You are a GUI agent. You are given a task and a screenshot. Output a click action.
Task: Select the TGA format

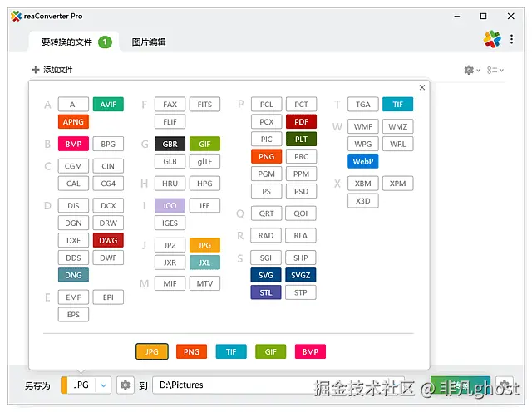tap(363, 105)
